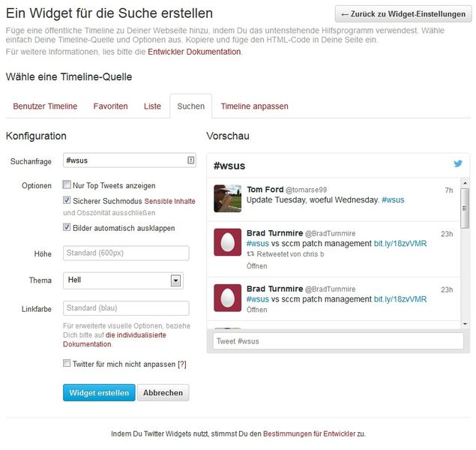Click the icon inside the Suchanfrage field

click(190, 160)
